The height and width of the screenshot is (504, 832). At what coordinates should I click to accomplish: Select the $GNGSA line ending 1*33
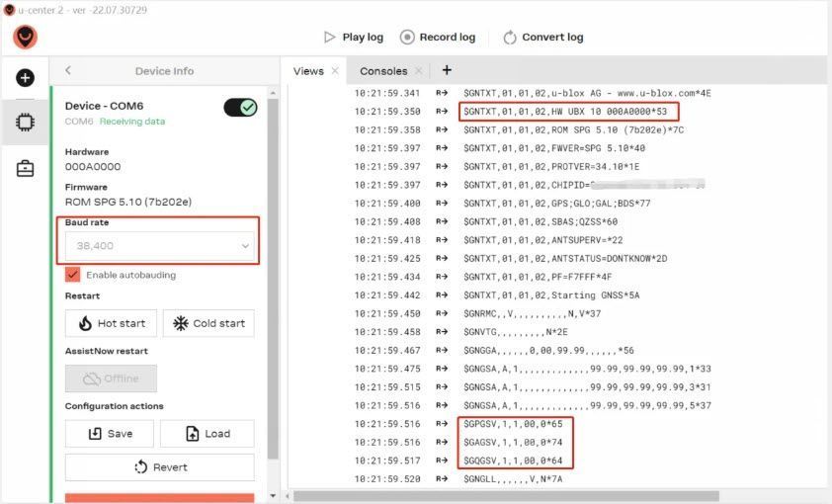pyautogui.click(x=587, y=369)
